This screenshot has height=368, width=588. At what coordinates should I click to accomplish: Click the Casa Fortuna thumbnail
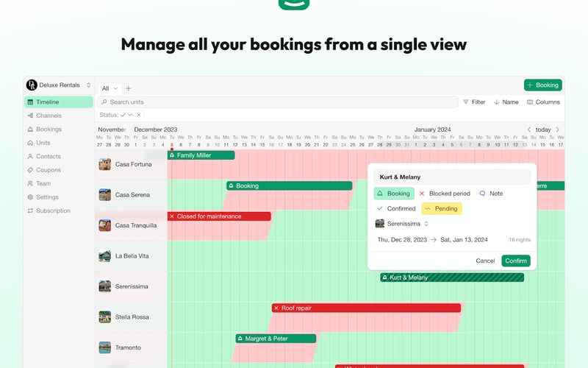(x=104, y=164)
